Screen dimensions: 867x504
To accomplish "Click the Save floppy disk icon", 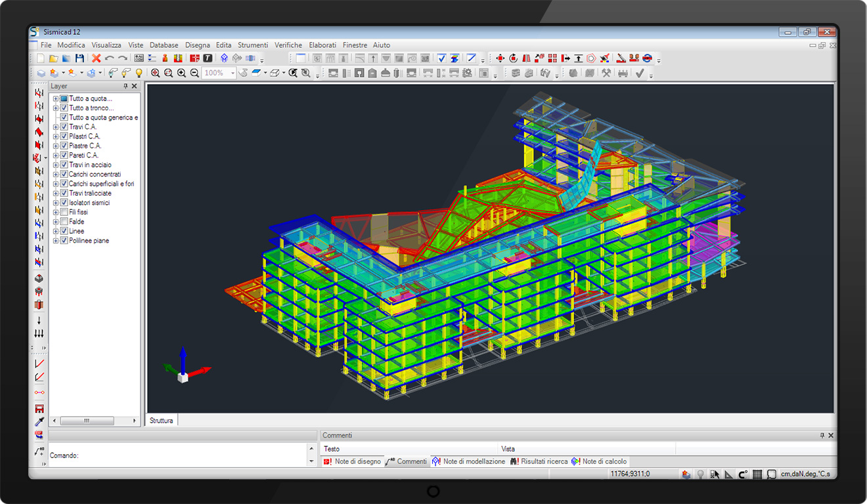I will [79, 58].
